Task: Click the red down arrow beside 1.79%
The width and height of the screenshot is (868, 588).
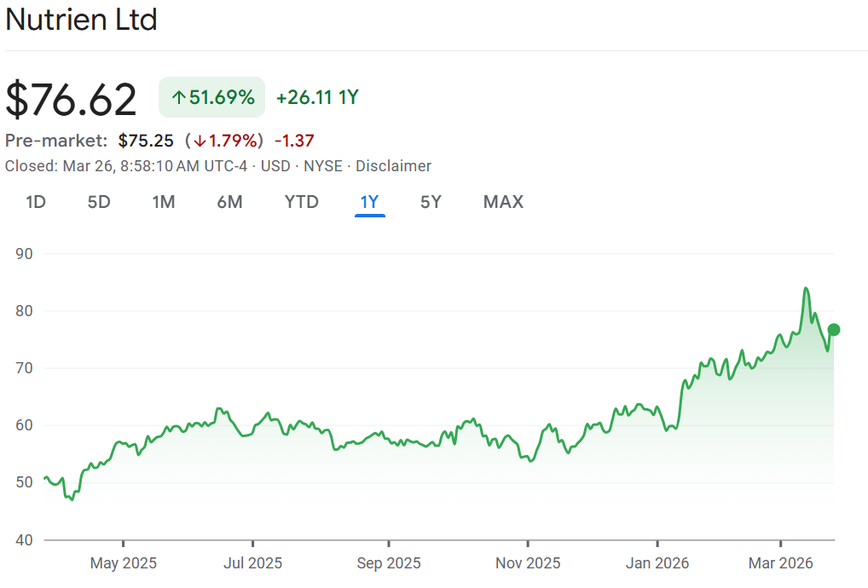Action: point(199,141)
